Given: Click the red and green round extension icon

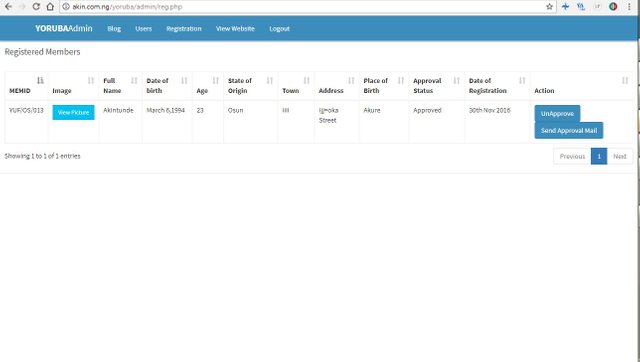Looking at the screenshot, I should tap(613, 7).
